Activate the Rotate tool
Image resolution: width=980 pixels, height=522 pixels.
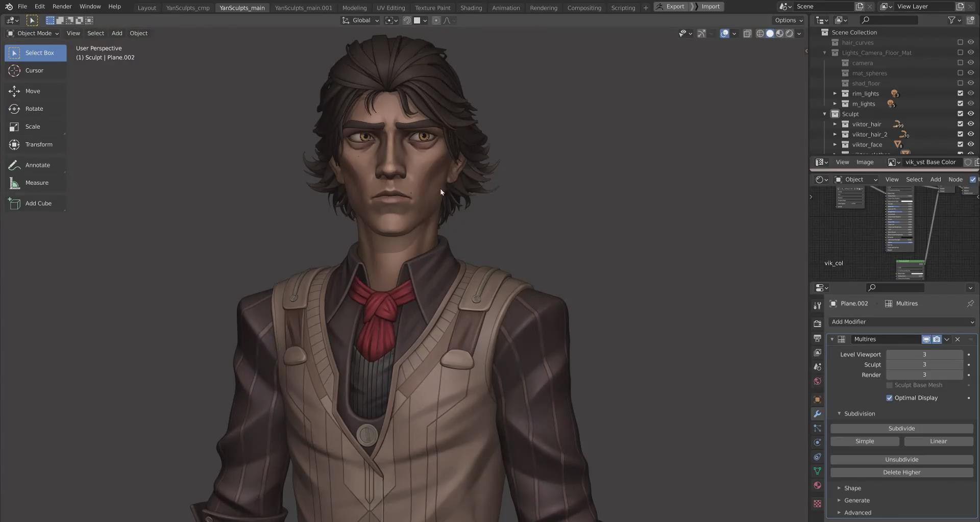point(34,109)
